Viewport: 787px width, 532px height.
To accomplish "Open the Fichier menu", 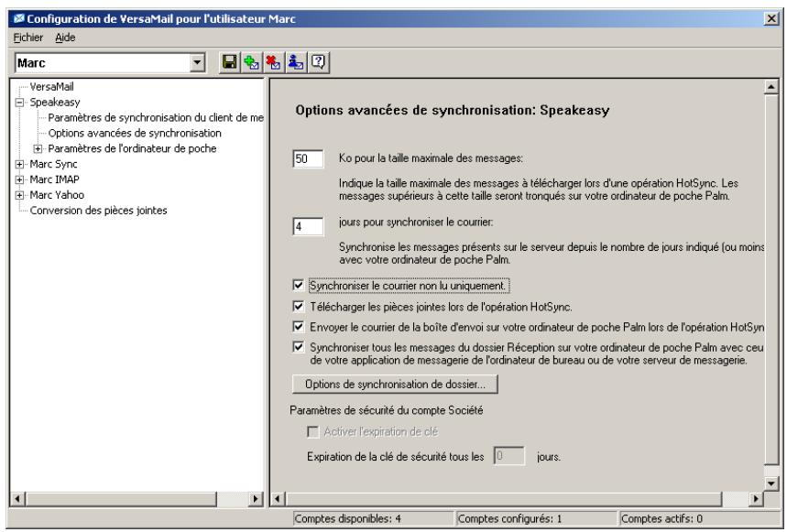I will coord(28,38).
